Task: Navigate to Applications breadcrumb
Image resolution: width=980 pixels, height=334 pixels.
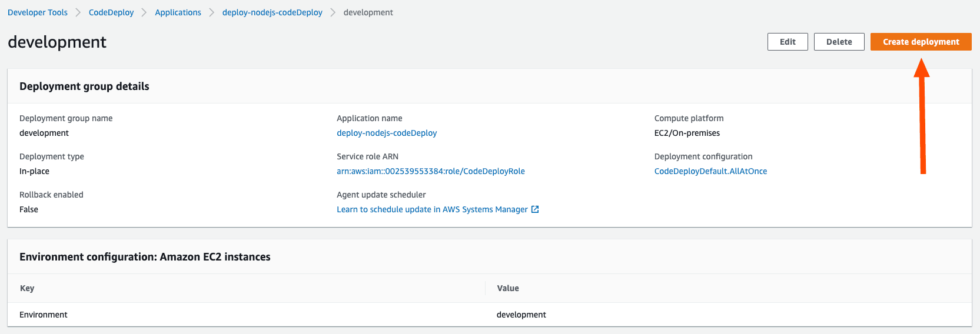Action: point(178,12)
